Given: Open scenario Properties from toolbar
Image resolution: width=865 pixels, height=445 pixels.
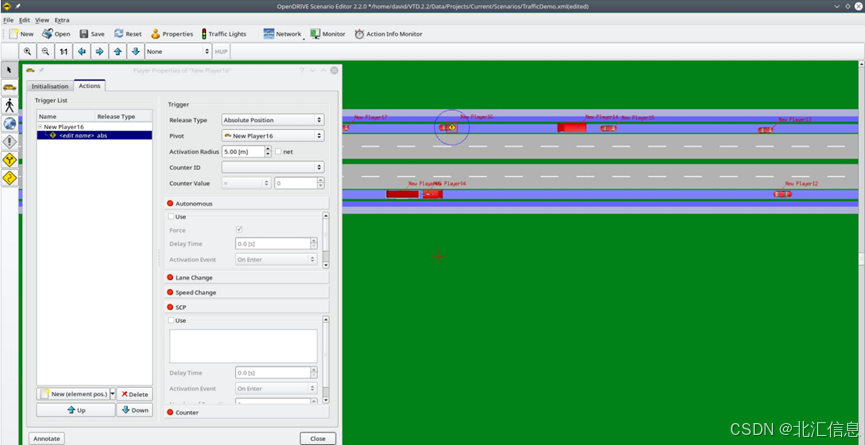Looking at the screenshot, I should 172,34.
